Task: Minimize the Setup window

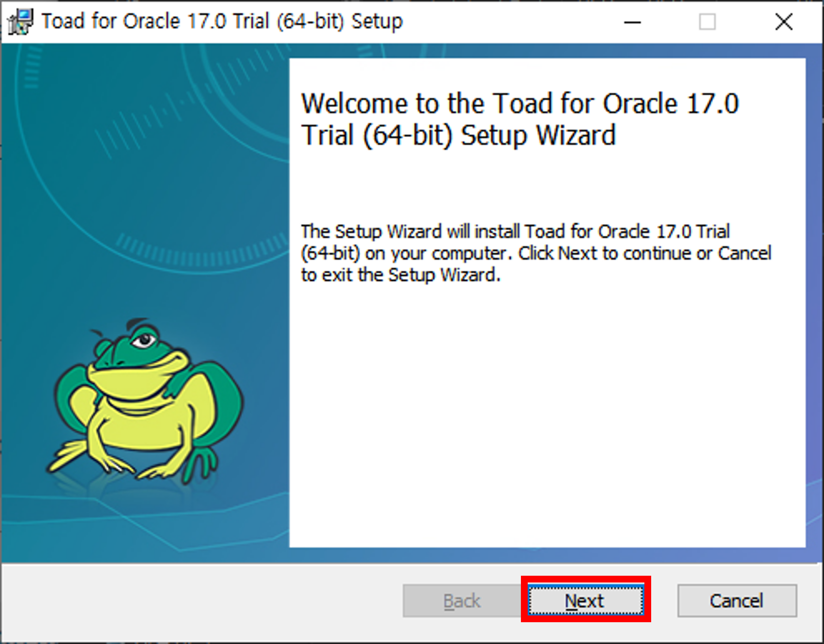Action: tap(632, 22)
